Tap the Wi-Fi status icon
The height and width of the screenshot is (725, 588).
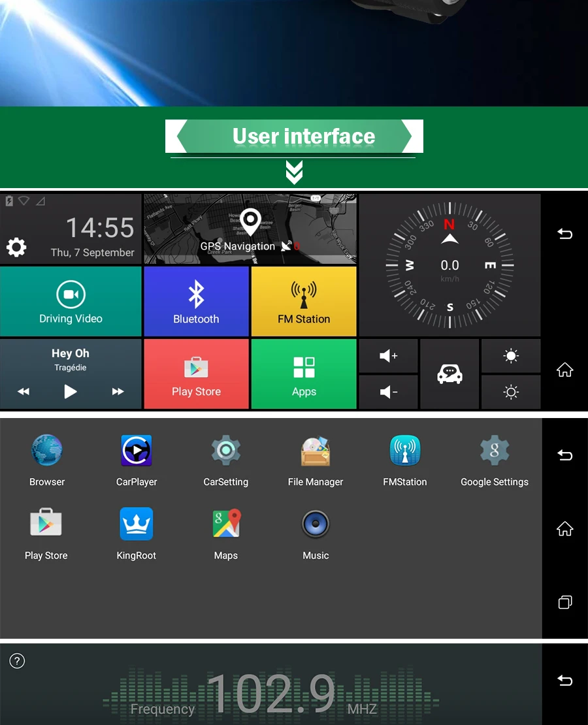coord(24,201)
